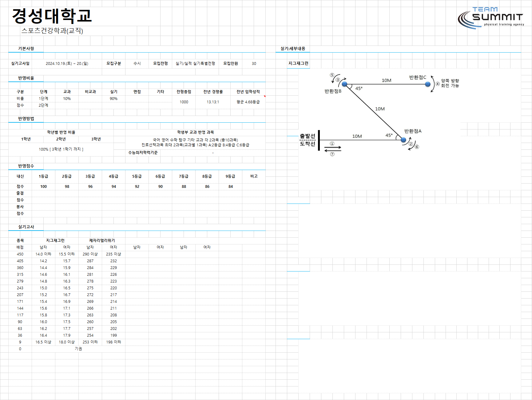Select the 평균 4.68등급 cell
This screenshot has height=400, width=532.
[248, 102]
